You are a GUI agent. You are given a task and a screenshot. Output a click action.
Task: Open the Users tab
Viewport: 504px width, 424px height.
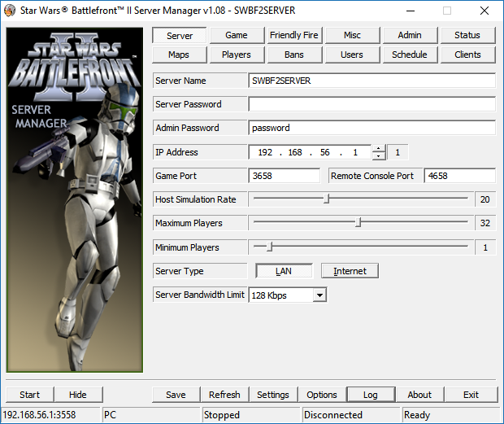point(352,55)
